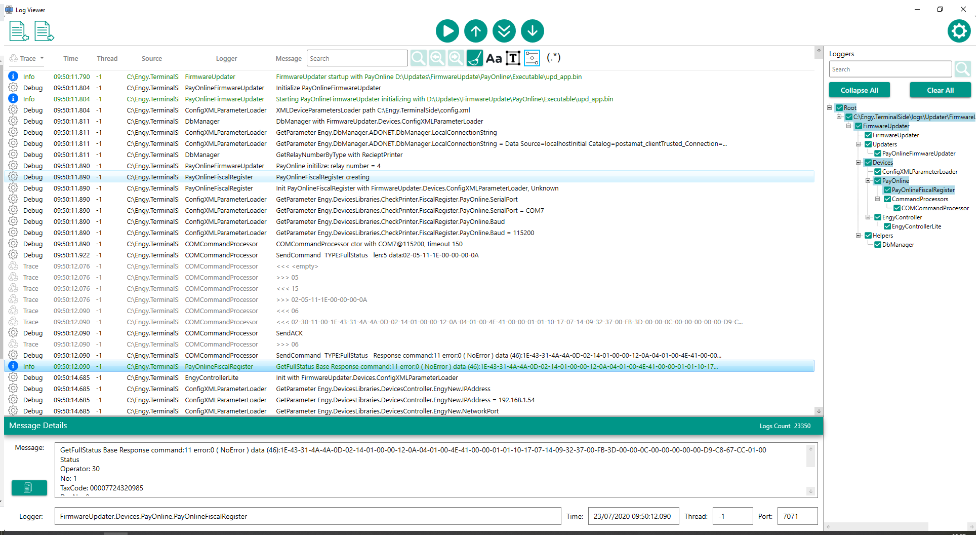980x535 pixels.
Task: Click the down arrow navigation icon
Action: (532, 31)
